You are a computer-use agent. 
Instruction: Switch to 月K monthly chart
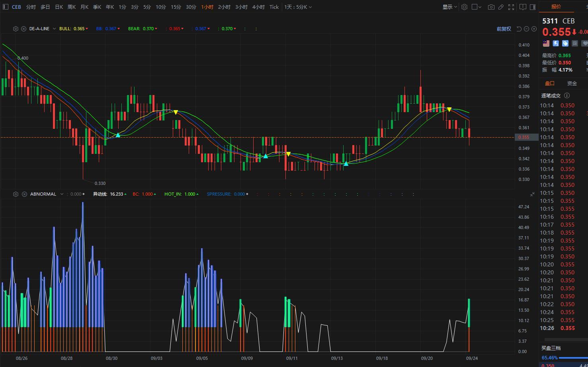[x=84, y=7]
